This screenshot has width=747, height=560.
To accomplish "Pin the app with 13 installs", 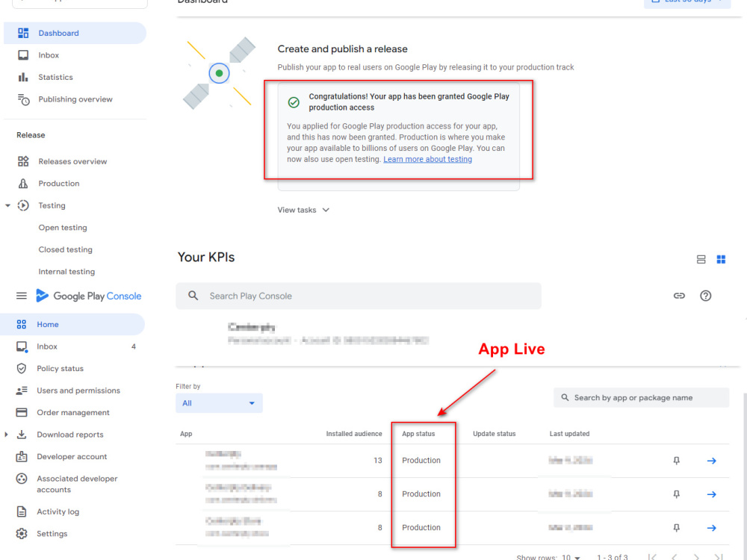I will (676, 461).
